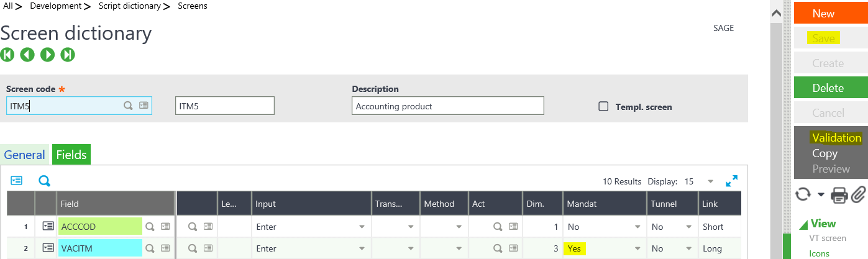The width and height of the screenshot is (868, 259).
Task: Jump to last record icon
Action: point(68,55)
